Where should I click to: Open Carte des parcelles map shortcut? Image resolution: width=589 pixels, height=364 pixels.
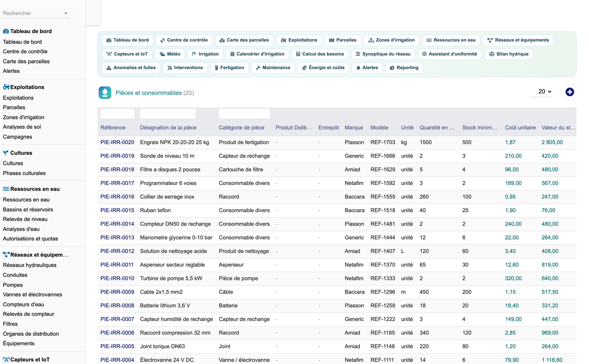point(244,40)
